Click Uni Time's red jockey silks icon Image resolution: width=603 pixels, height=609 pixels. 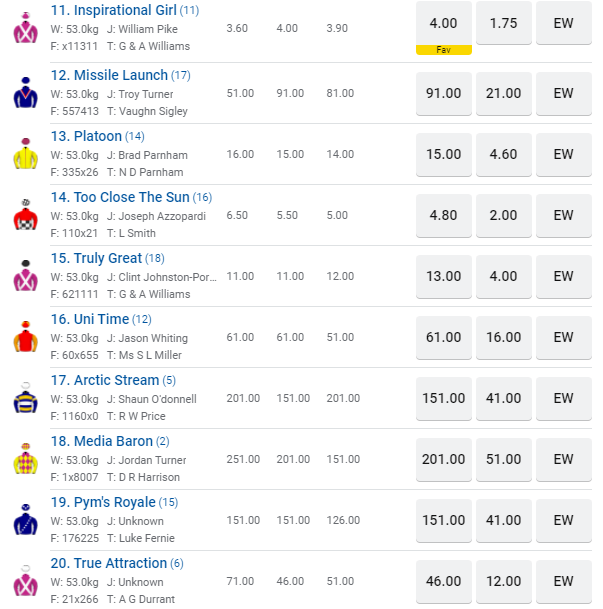click(25, 336)
